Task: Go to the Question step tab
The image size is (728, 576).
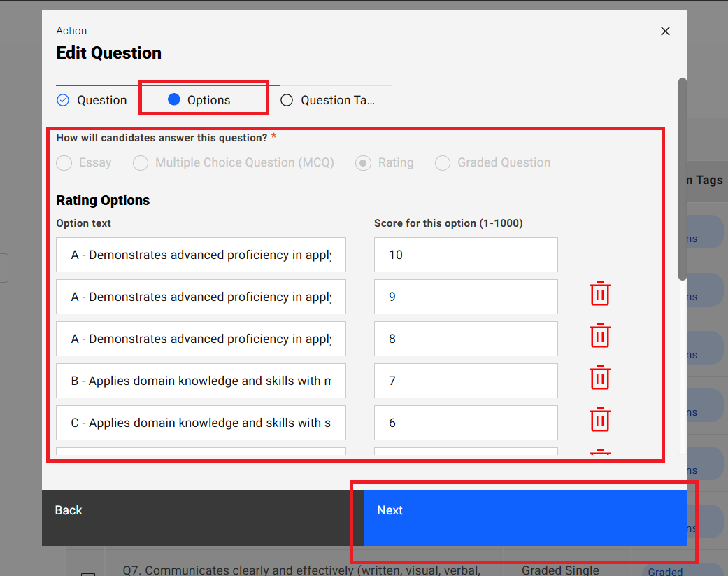Action: point(92,100)
